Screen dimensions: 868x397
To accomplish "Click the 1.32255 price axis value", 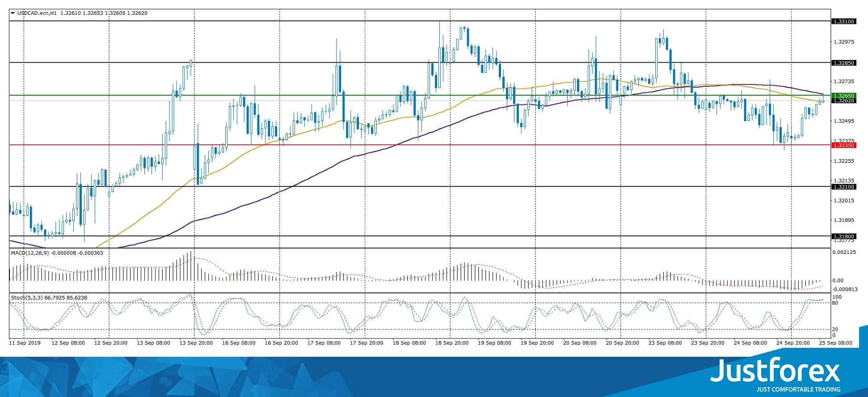I will [x=844, y=161].
